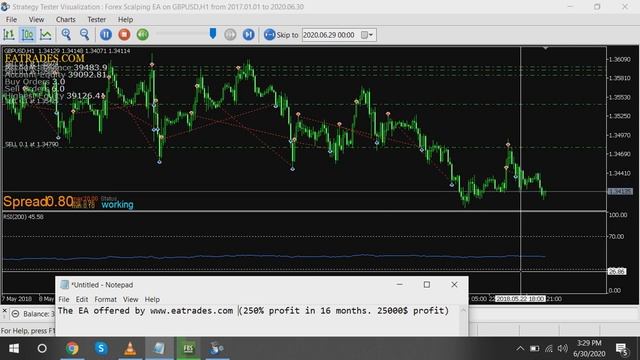Viewport: 640px width, 360px height.
Task: Select the bar chart view icon
Action: (9, 35)
